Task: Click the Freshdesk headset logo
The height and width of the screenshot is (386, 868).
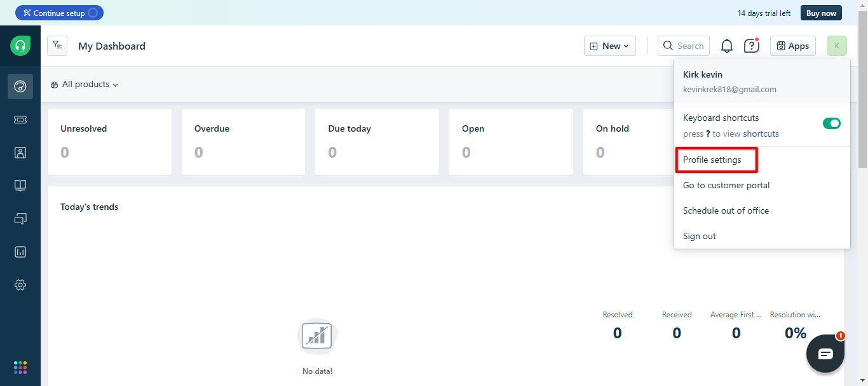Action: pyautogui.click(x=20, y=46)
